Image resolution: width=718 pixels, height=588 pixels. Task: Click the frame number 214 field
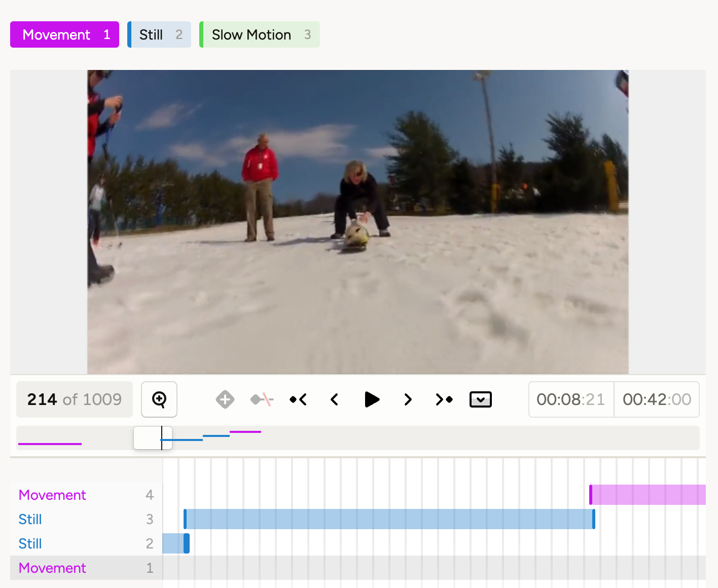tap(75, 399)
